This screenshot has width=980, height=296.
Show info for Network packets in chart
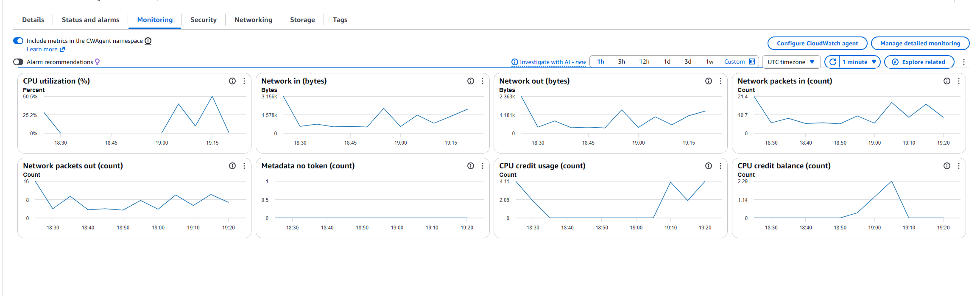(x=947, y=81)
